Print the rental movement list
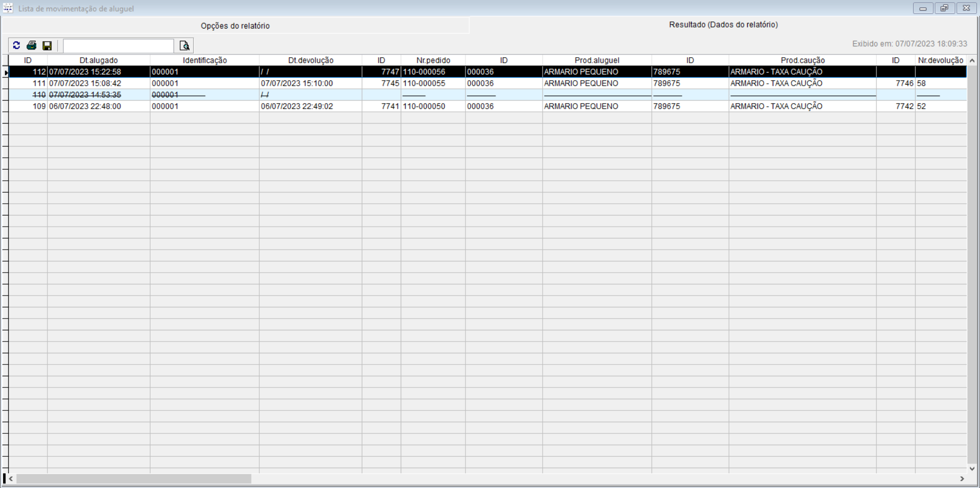 coord(32,46)
